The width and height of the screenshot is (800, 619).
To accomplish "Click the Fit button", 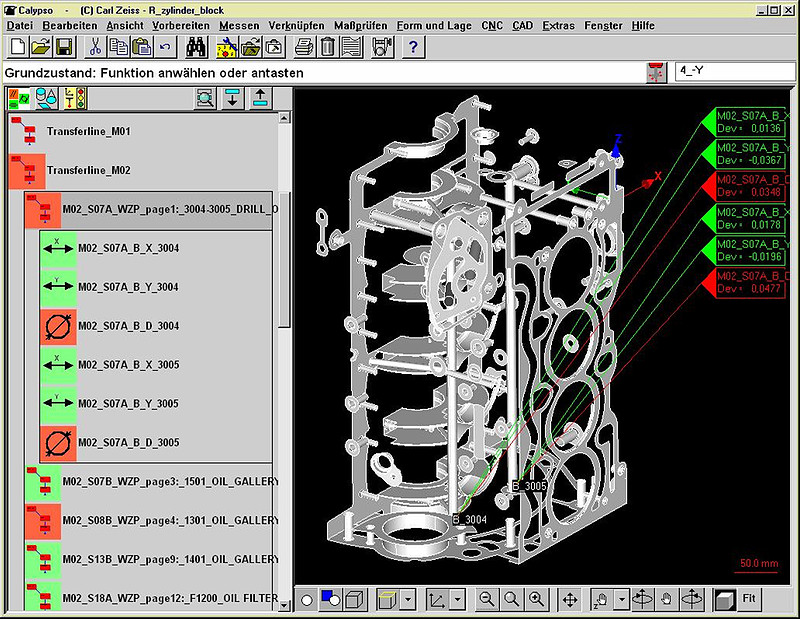I will (749, 599).
